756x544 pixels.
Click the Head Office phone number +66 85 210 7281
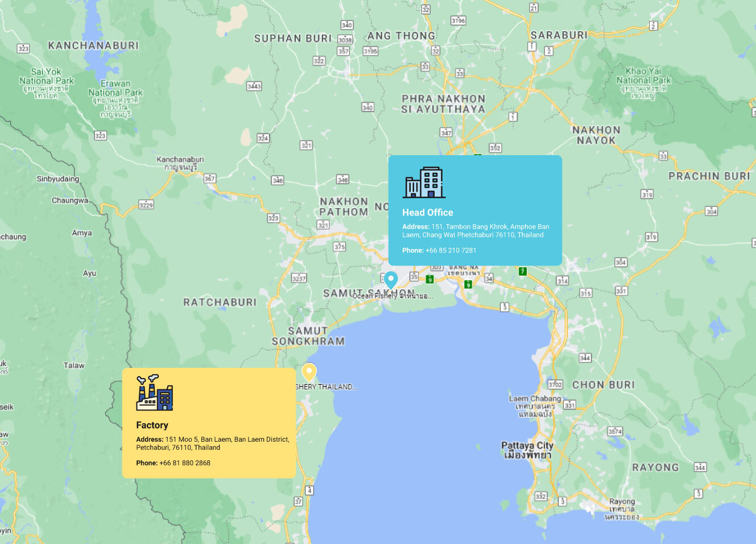point(451,250)
